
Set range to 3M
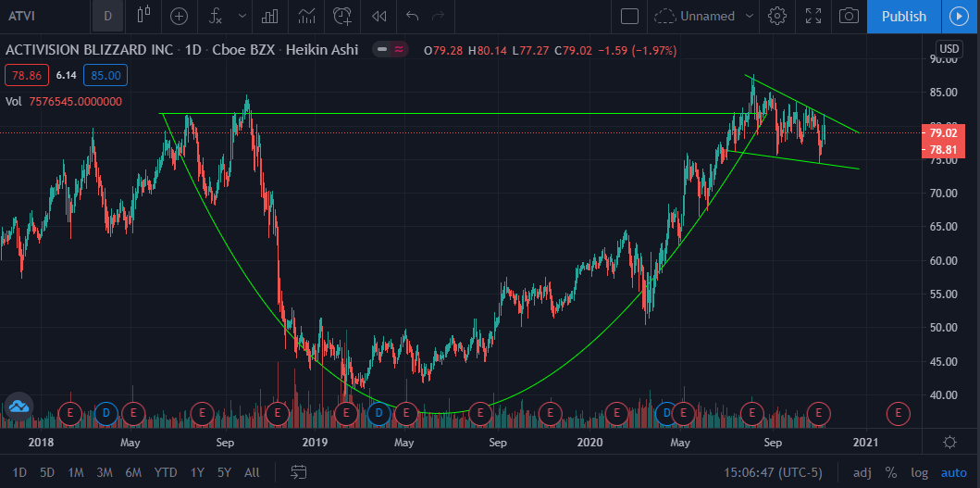[x=105, y=472]
